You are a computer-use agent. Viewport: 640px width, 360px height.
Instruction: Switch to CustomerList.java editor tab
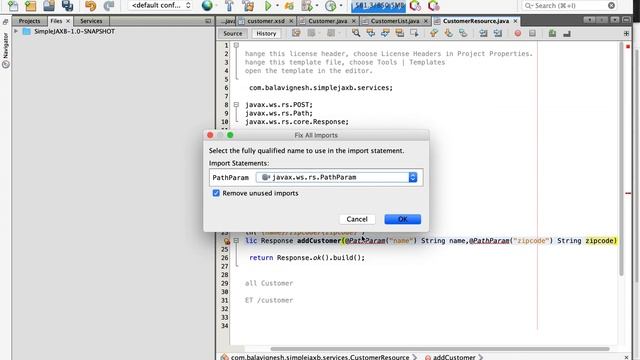click(395, 21)
